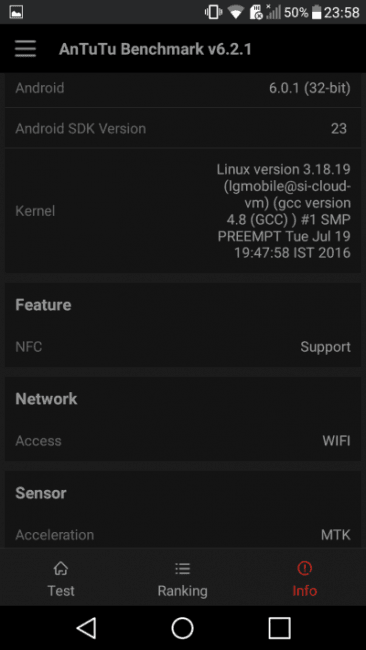Tap the battery indicator icon

317,12
